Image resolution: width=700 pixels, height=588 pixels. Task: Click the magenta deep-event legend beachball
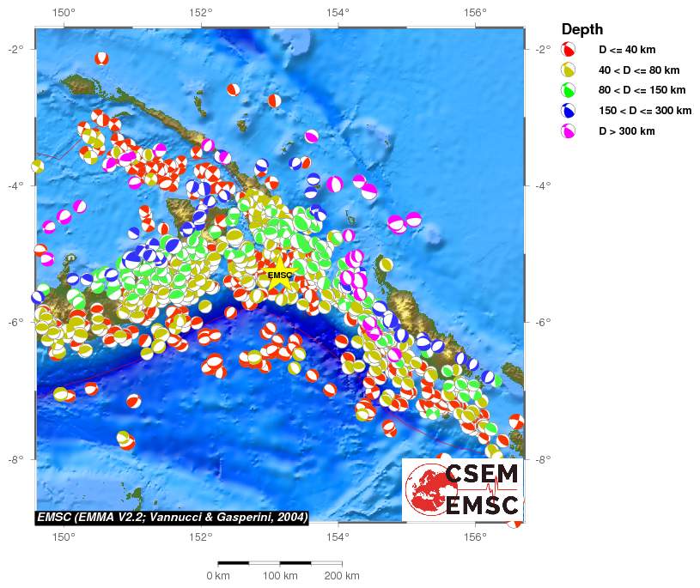point(568,131)
